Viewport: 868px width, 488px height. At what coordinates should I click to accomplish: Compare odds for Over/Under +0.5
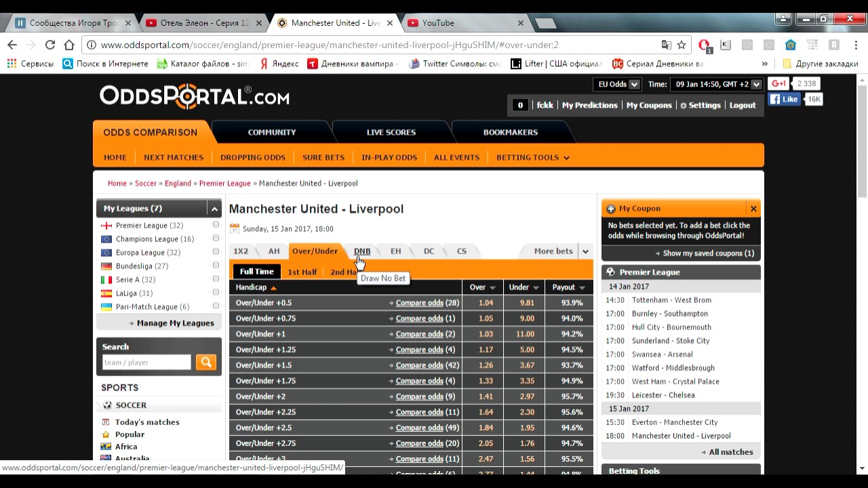419,303
